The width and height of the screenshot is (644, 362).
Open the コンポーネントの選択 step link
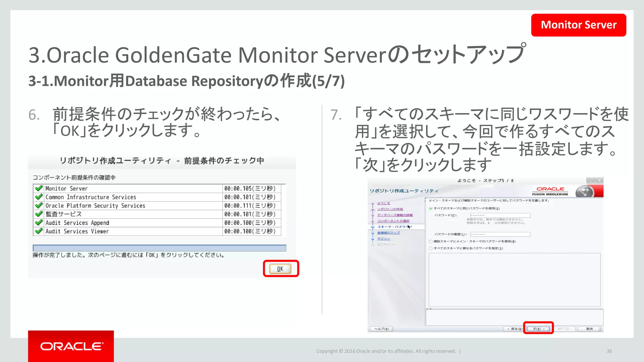393,221
